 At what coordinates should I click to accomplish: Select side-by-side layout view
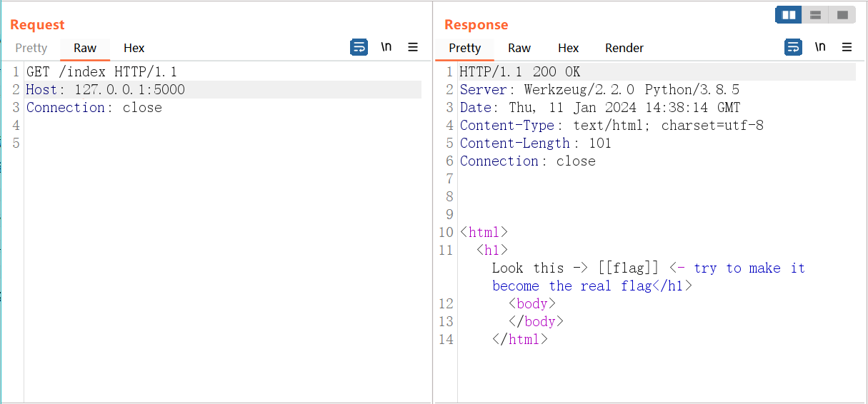click(789, 15)
